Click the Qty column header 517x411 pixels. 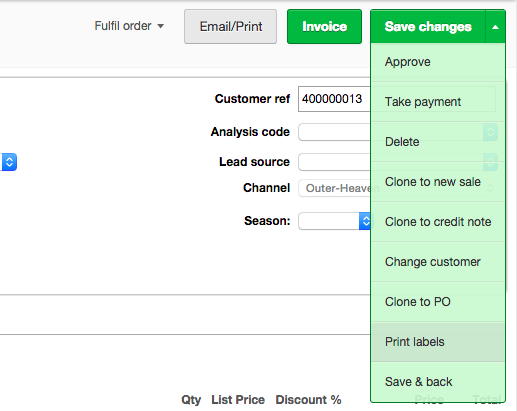(x=191, y=400)
